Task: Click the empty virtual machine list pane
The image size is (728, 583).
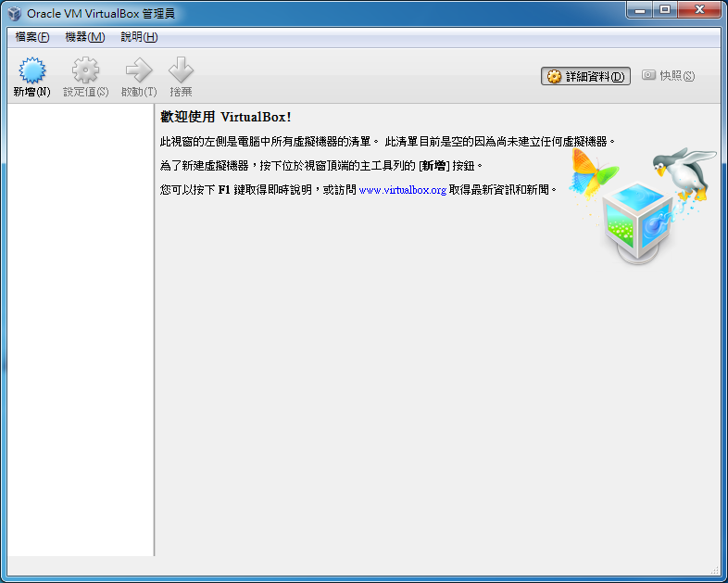Action: [x=81, y=330]
